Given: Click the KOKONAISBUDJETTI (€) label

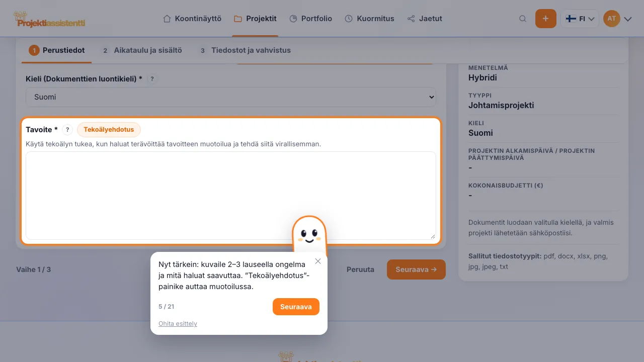Looking at the screenshot, I should point(506,186).
